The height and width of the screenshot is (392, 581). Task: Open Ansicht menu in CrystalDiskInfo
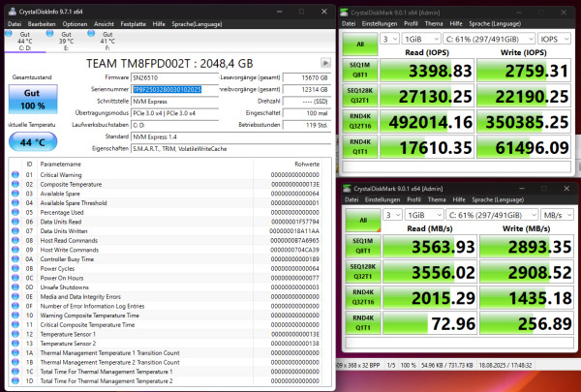104,24
